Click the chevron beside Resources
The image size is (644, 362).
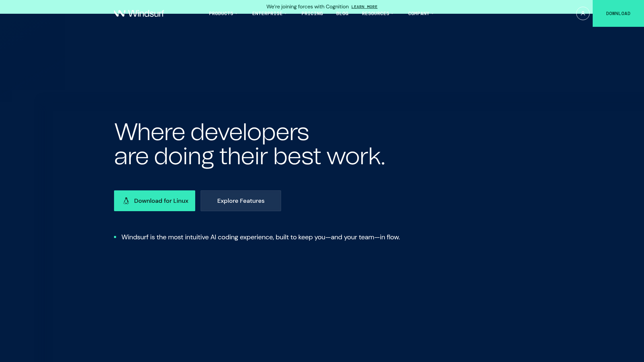(x=392, y=14)
